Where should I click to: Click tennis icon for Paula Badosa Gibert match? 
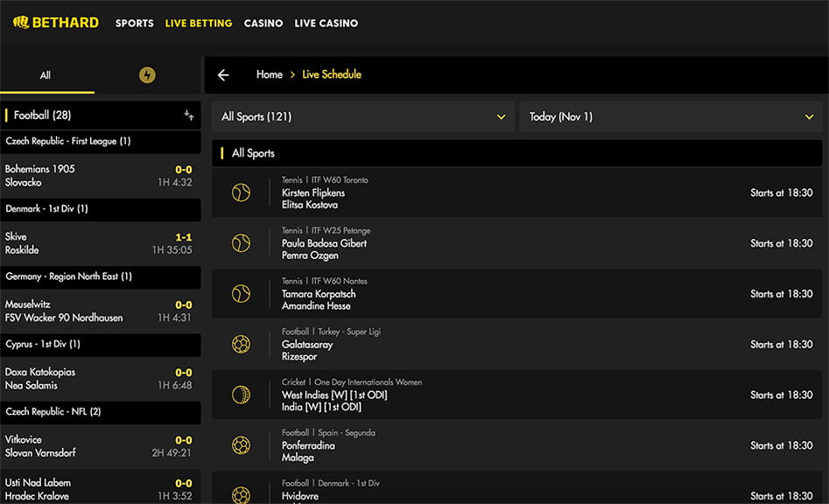click(x=241, y=243)
